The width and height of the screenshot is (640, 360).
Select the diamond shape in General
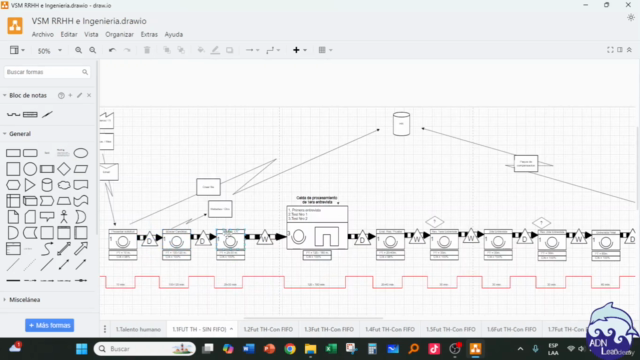[64, 169]
